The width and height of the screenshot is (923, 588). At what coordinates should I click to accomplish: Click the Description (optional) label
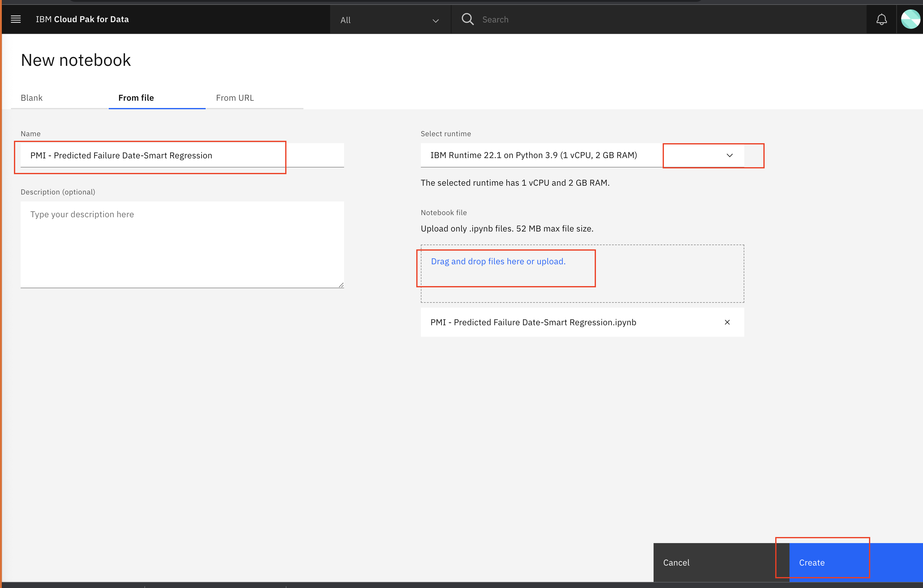point(58,192)
